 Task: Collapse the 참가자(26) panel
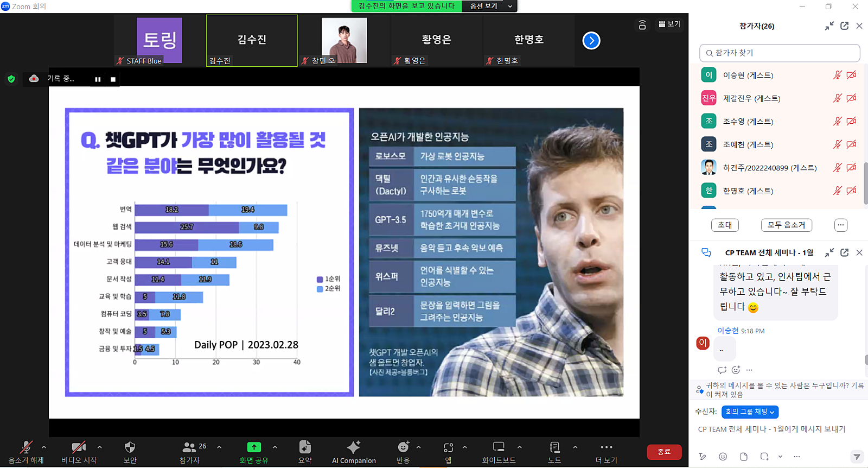(x=829, y=26)
